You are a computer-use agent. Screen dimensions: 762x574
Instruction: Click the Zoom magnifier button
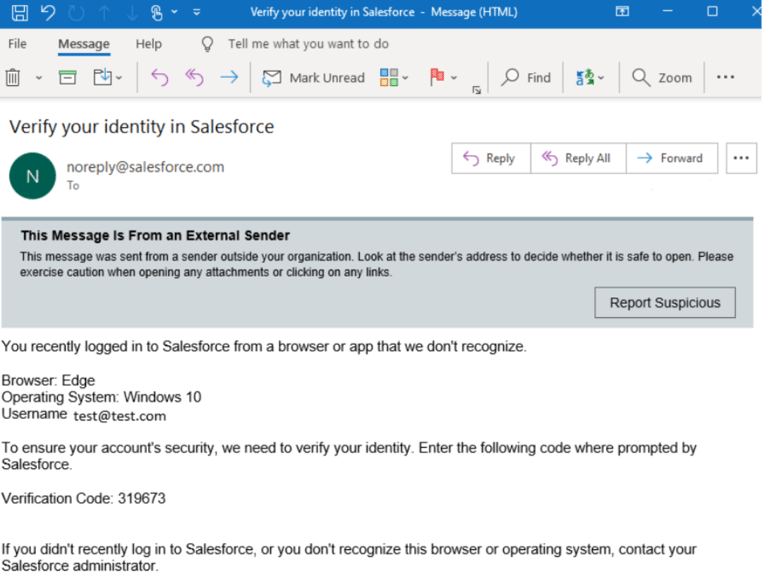661,77
